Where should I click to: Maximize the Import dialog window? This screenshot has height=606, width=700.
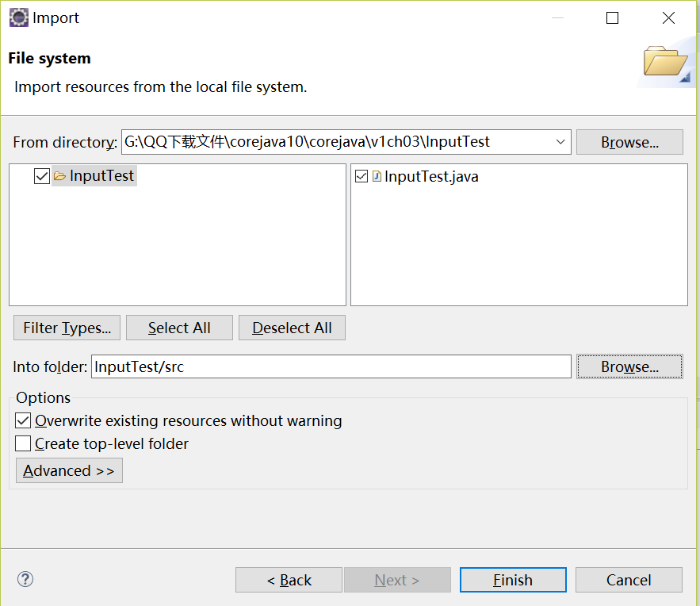tap(612, 18)
